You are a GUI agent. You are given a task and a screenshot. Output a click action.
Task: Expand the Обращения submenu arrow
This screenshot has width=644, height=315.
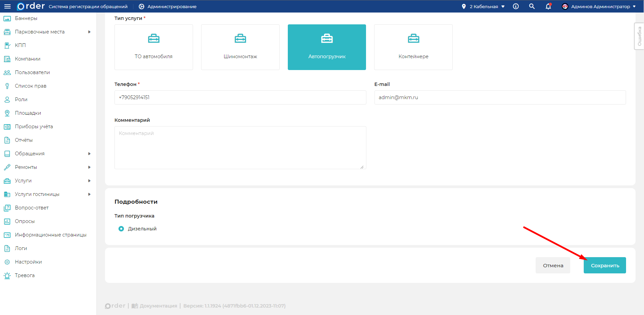[x=89, y=154]
